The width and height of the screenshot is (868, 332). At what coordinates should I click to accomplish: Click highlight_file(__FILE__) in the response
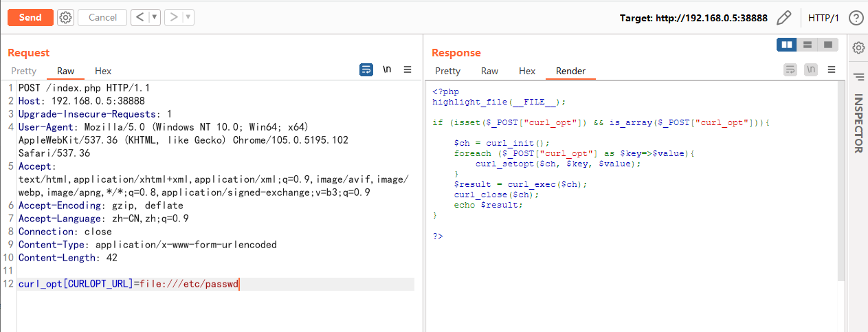pyautogui.click(x=499, y=102)
